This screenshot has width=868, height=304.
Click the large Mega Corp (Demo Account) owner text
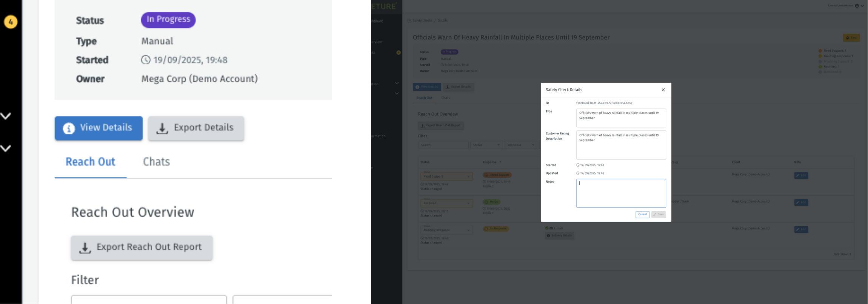coord(199,79)
